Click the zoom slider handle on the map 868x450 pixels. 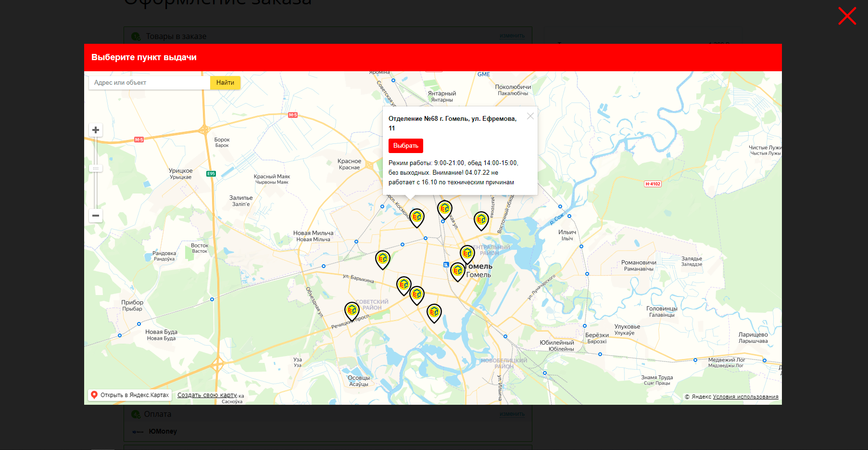point(96,168)
